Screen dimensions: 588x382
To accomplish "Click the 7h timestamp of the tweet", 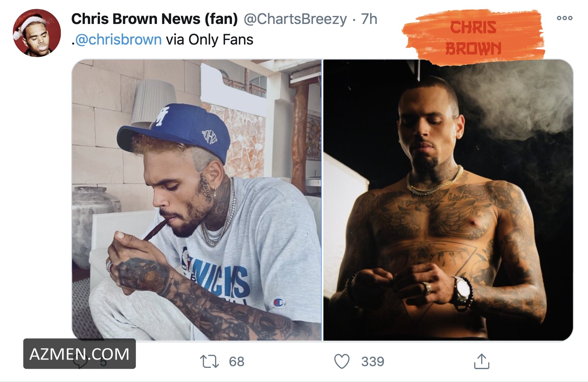I will click(x=369, y=19).
